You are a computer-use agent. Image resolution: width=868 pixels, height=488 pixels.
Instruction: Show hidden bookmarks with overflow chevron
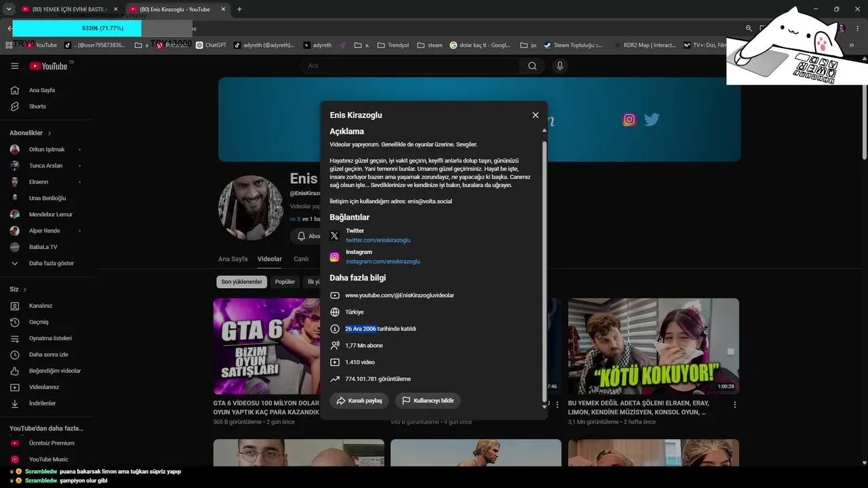coord(852,45)
